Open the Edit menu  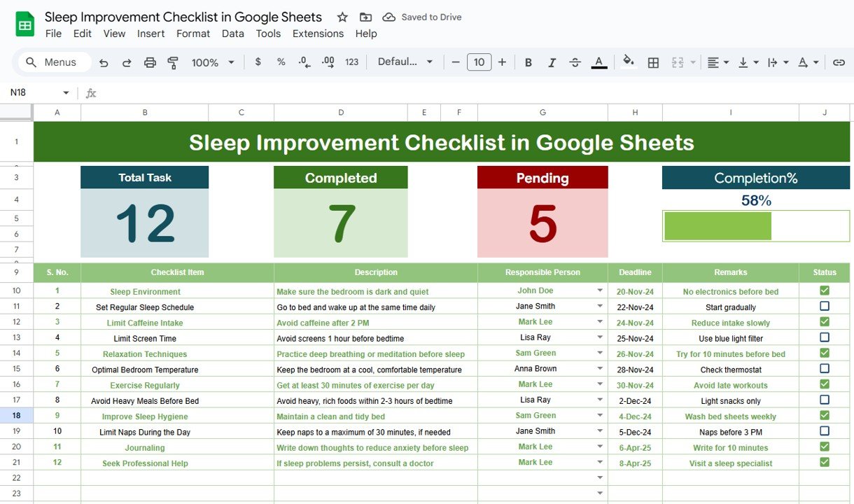83,34
